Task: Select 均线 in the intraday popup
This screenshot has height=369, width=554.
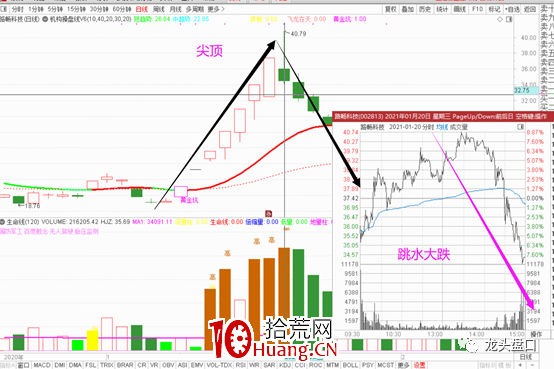Action: (x=442, y=127)
